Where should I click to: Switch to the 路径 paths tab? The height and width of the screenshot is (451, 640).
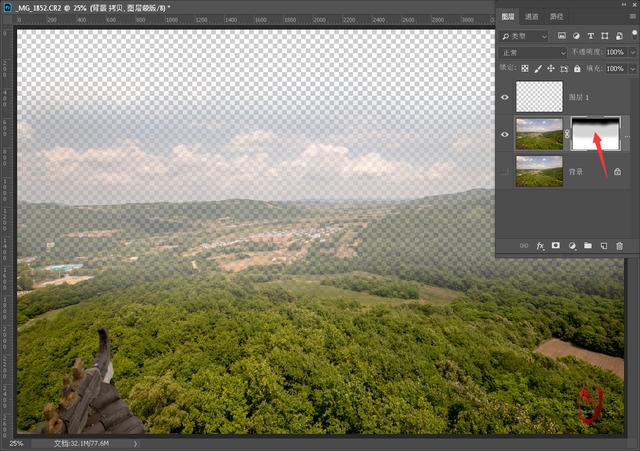[x=556, y=16]
